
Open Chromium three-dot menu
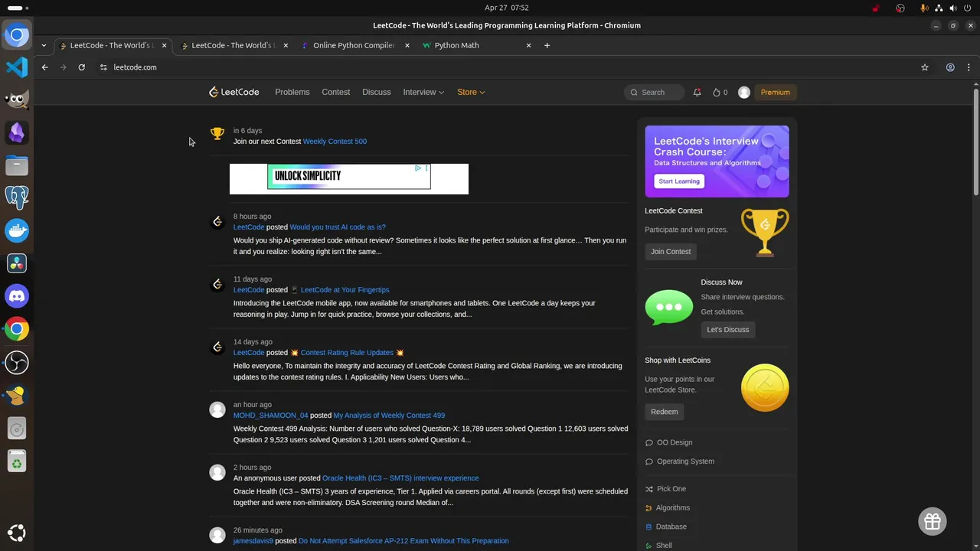click(969, 67)
